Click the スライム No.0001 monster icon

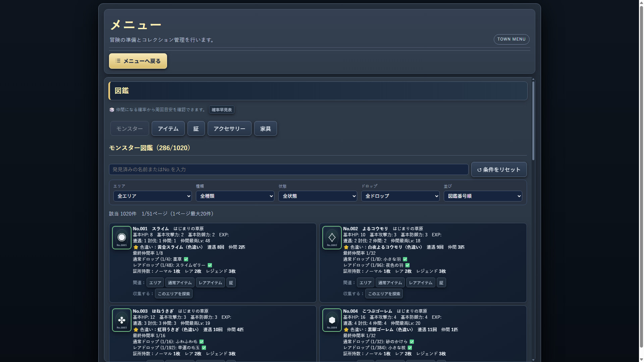click(121, 238)
